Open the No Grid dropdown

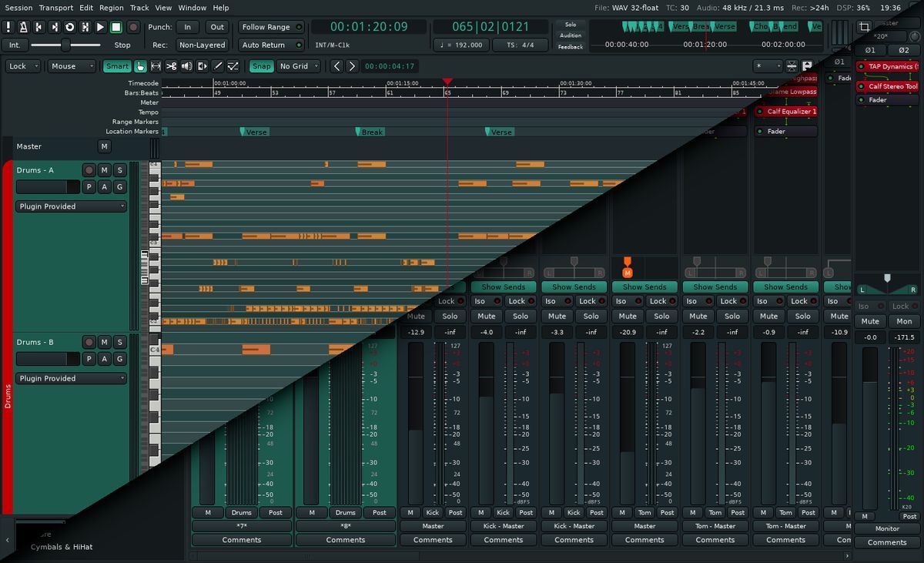point(300,66)
